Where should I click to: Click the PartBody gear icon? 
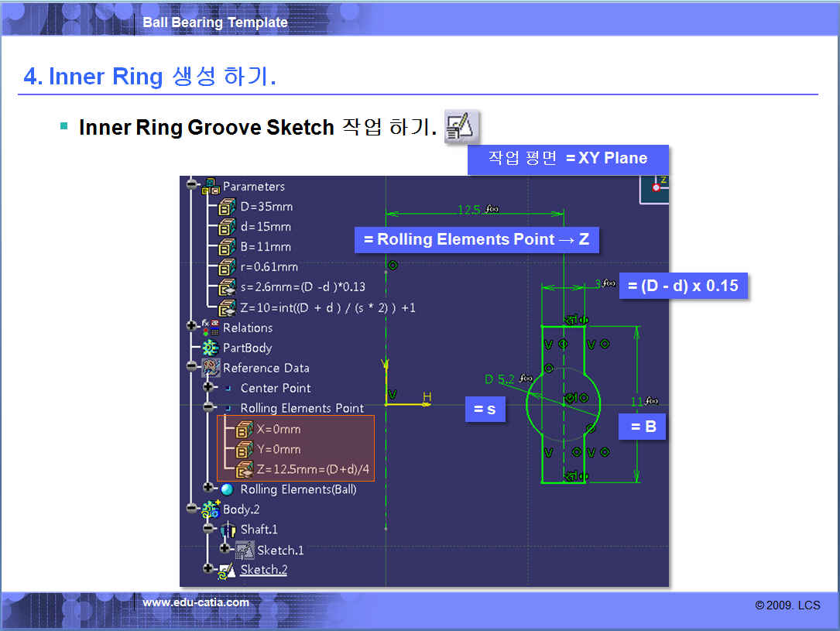pyautogui.click(x=211, y=348)
